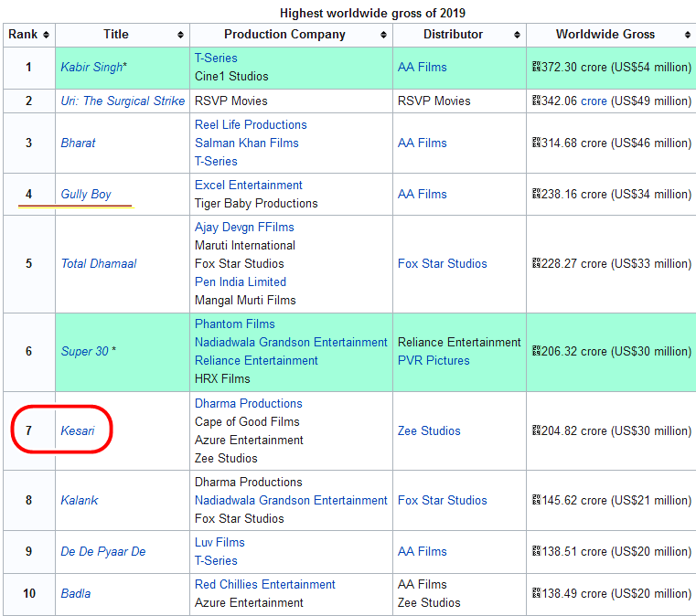Screen dimensions: 696x616
Task: Open Reliance Entertainment production company link
Action: pos(257,360)
